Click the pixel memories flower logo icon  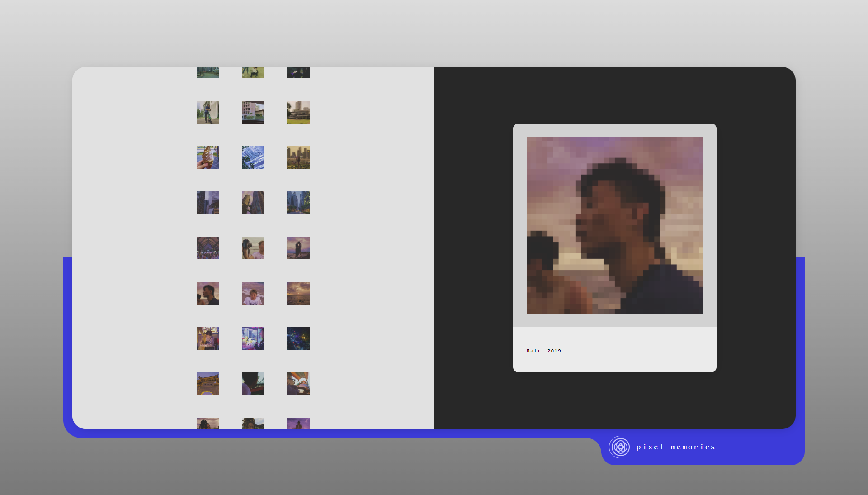click(621, 447)
